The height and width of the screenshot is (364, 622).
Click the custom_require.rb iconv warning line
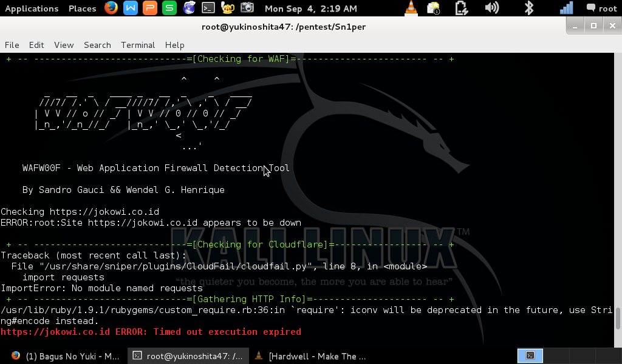(307, 315)
